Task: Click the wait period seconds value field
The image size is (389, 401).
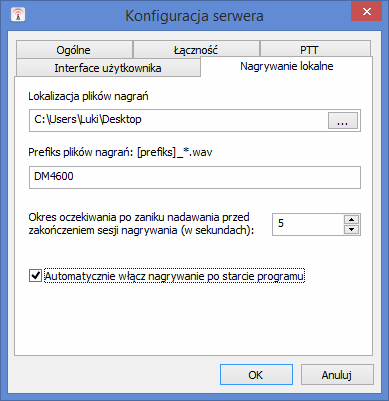Action: click(x=308, y=224)
